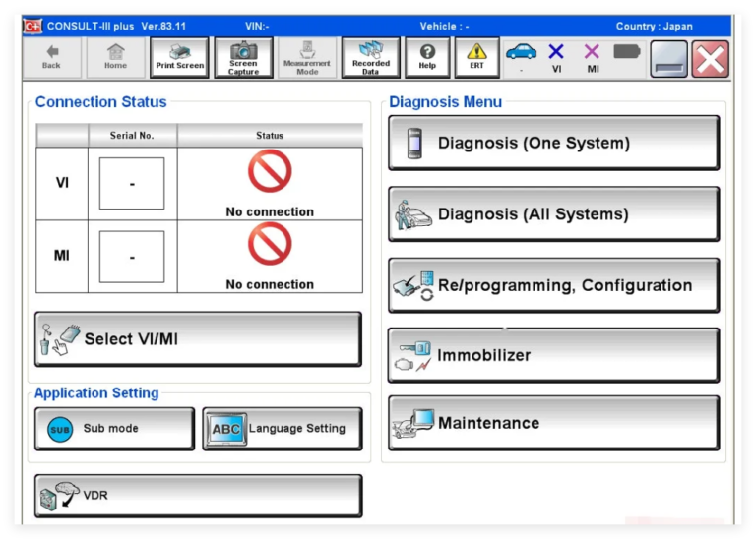Click the Diagnosis Menu heading
The width and height of the screenshot is (756, 539).
(445, 102)
